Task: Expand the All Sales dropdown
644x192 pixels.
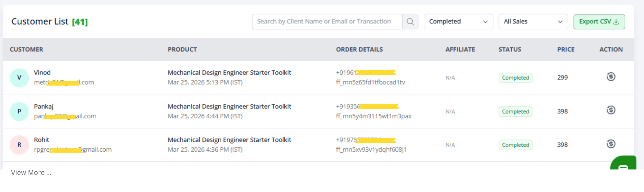Action: coord(533,22)
